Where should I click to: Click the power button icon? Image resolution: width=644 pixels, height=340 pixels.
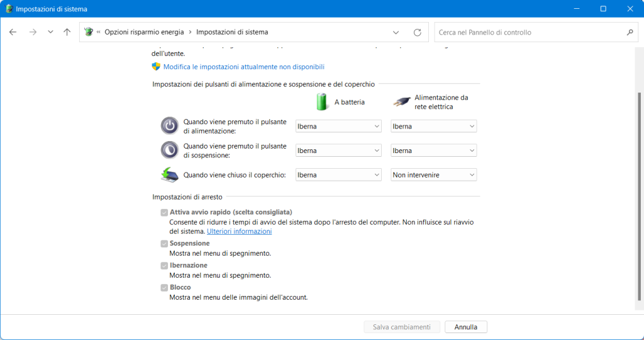click(169, 126)
